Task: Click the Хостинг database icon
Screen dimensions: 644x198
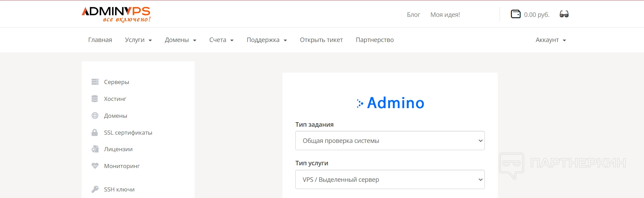Action: pyautogui.click(x=95, y=99)
